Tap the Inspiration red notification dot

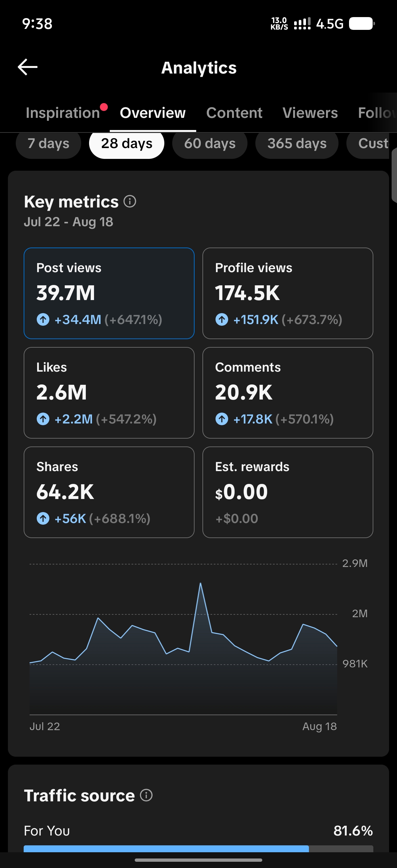point(104,107)
